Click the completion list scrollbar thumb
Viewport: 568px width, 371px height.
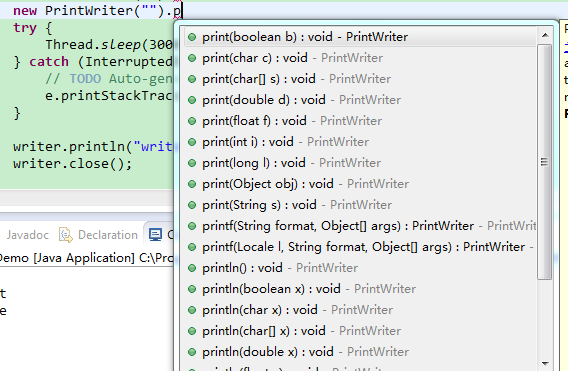pos(545,162)
